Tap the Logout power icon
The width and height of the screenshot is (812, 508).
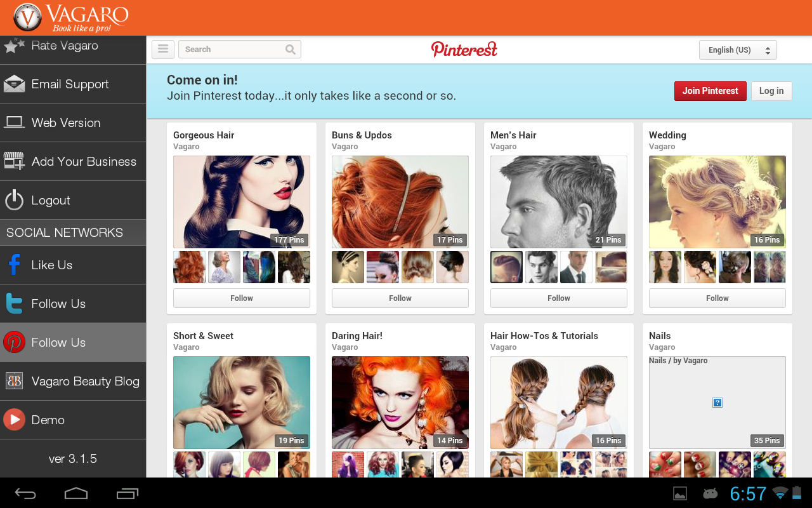coord(14,200)
